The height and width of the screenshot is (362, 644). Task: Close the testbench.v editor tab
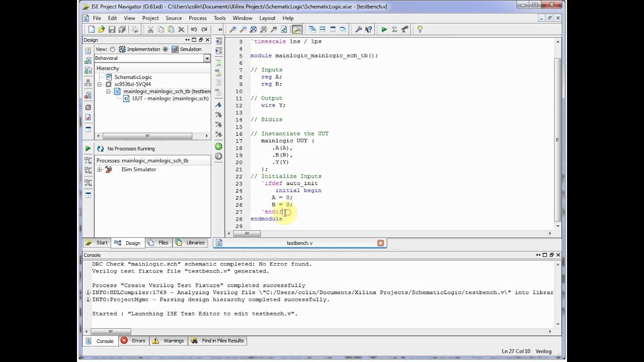[x=380, y=243]
